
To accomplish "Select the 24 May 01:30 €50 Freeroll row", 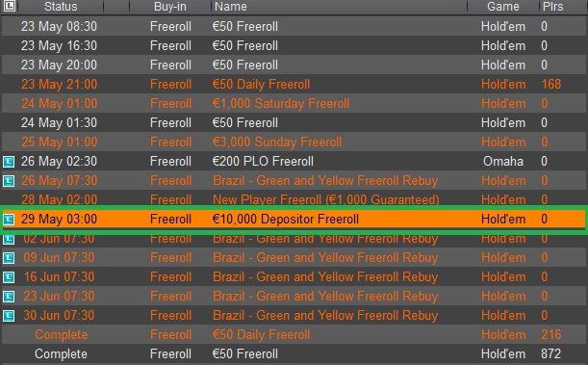I will point(294,122).
